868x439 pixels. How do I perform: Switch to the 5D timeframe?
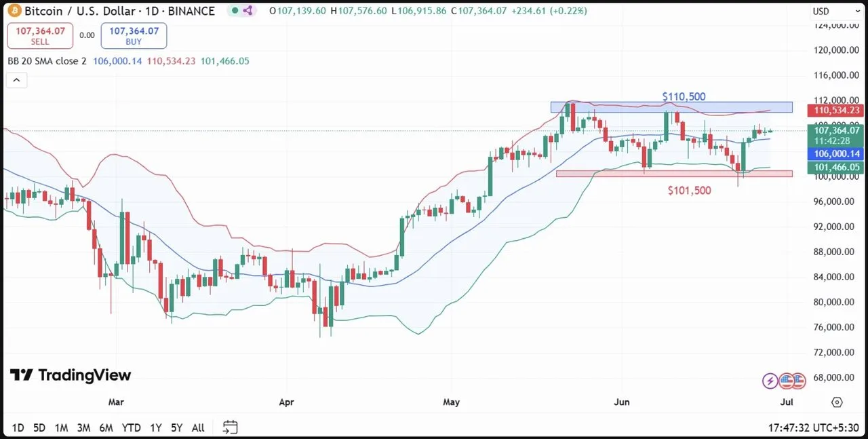click(x=39, y=427)
